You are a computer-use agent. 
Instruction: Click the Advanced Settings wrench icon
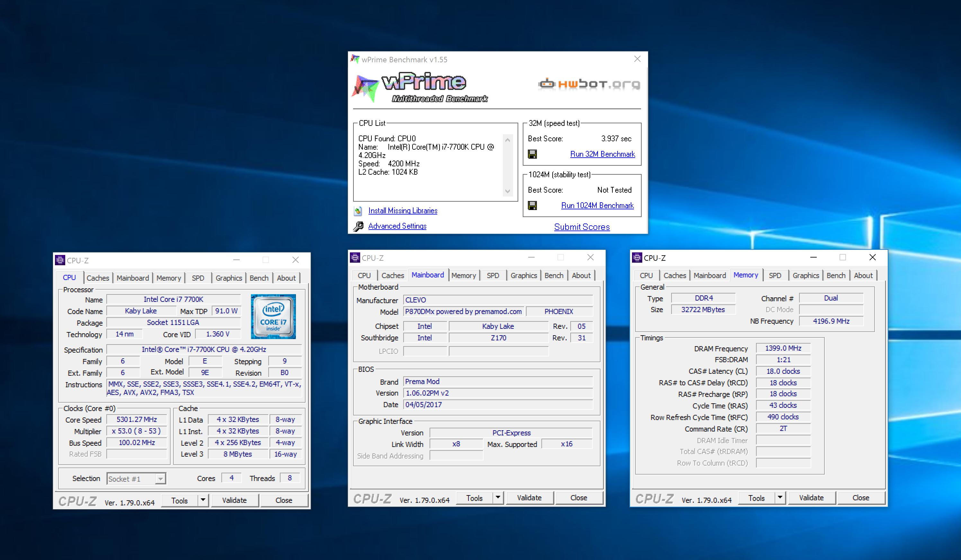tap(358, 226)
